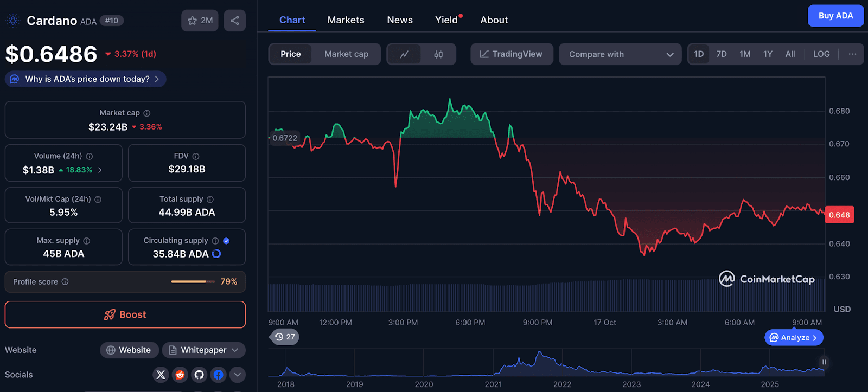Image resolution: width=868 pixels, height=392 pixels.
Task: Toggle LOG scale on chart
Action: 821,54
